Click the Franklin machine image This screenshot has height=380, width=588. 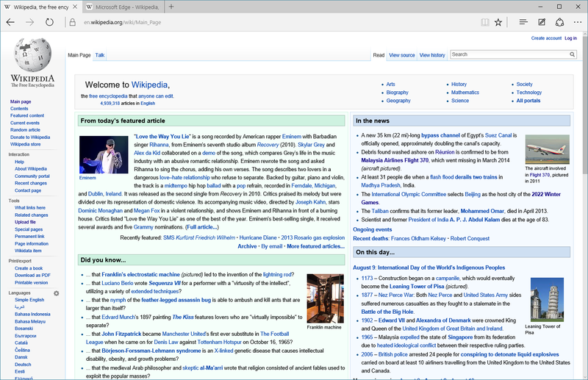click(x=325, y=298)
